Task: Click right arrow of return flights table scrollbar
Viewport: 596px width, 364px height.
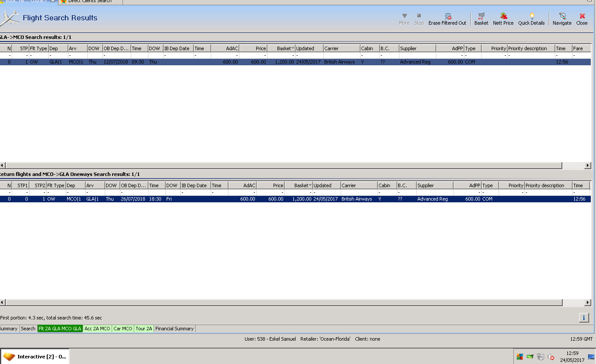Action: (x=587, y=303)
